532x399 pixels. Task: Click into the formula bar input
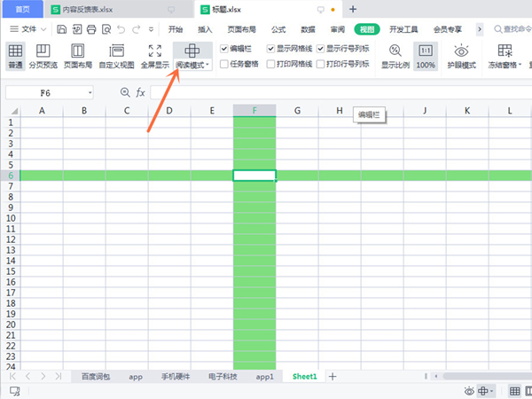click(337, 92)
